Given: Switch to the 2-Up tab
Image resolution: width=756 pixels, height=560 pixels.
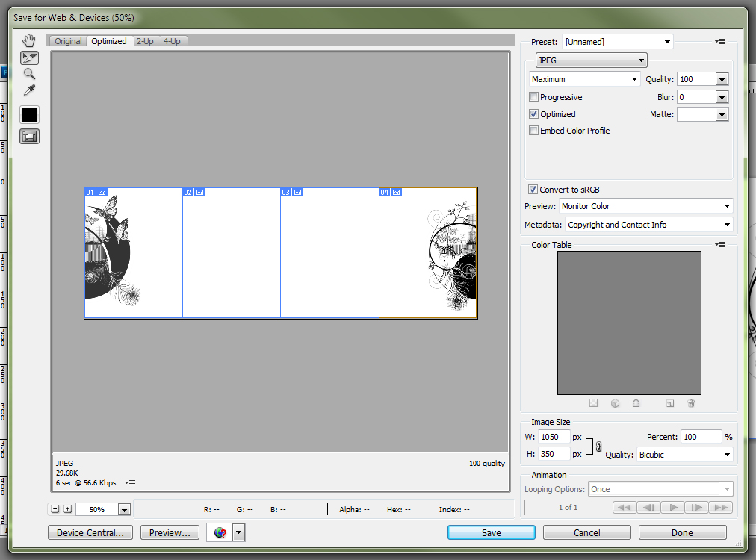Looking at the screenshot, I should tap(145, 41).
